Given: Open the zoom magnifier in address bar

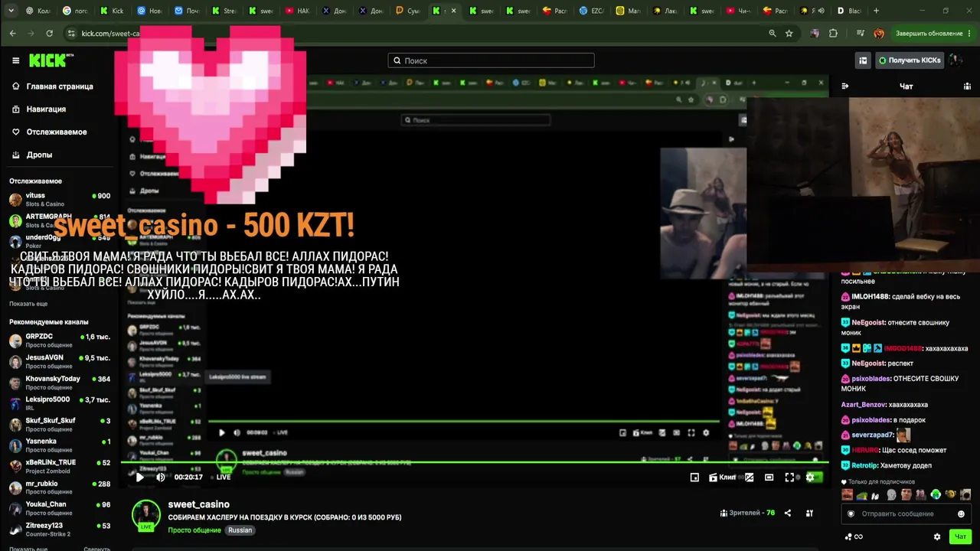Looking at the screenshot, I should pos(773,34).
